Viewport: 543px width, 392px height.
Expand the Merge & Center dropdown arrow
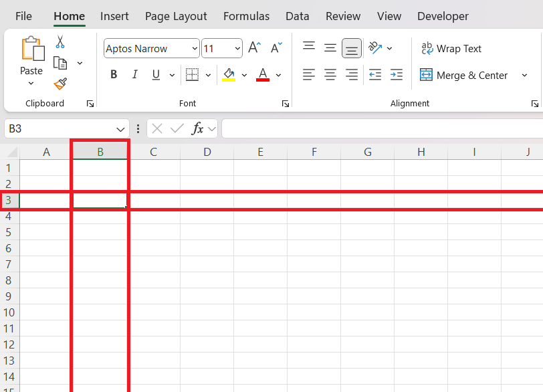[x=524, y=75]
